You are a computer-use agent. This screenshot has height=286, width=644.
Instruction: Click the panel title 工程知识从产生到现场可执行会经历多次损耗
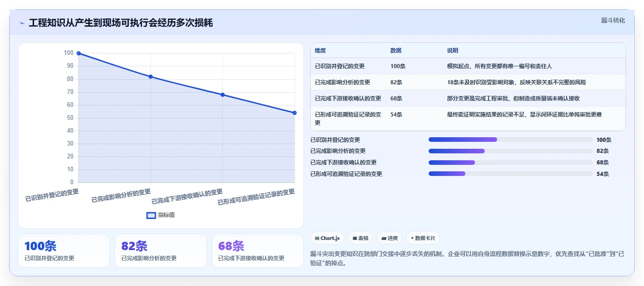click(x=121, y=23)
